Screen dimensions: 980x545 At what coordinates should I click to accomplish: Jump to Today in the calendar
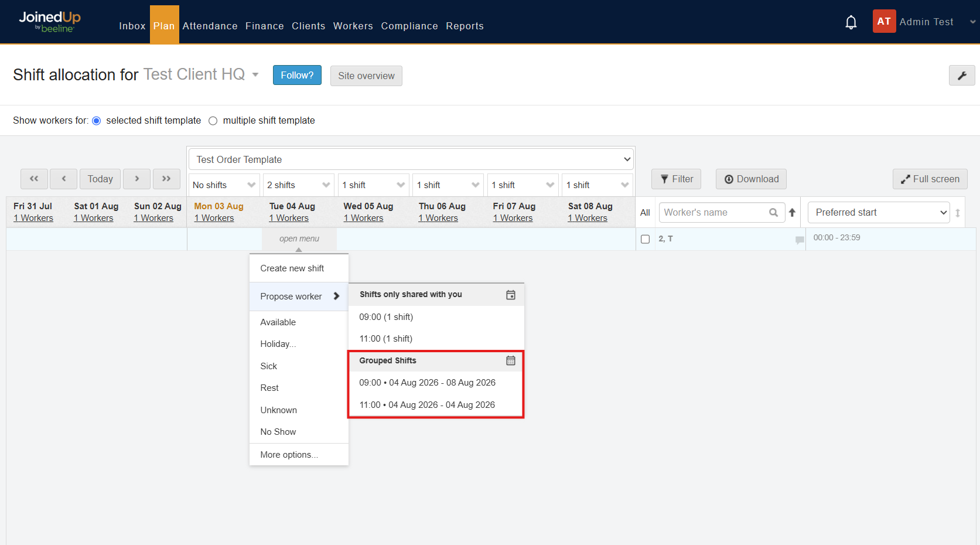pyautogui.click(x=100, y=179)
